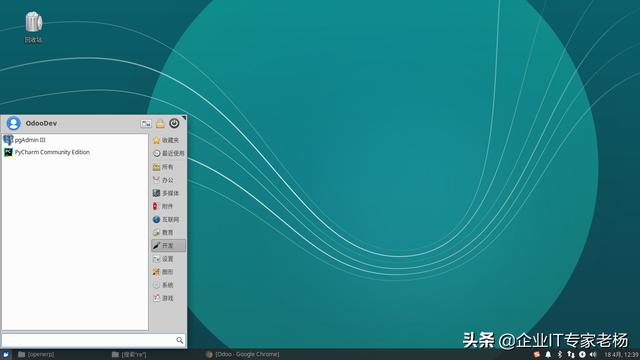Select the Multimedia (多媒体) category
Viewport: 640px width, 360px height.
click(x=168, y=193)
